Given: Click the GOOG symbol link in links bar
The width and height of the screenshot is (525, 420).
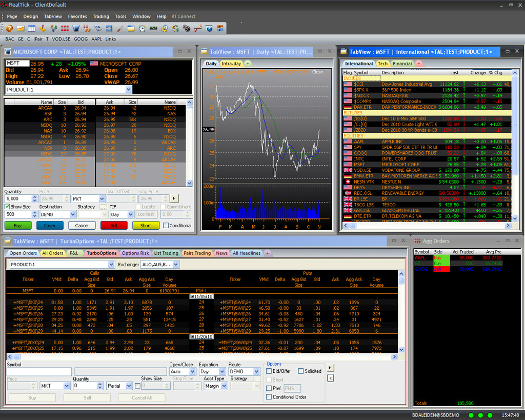Looking at the screenshot, I should [x=80, y=39].
